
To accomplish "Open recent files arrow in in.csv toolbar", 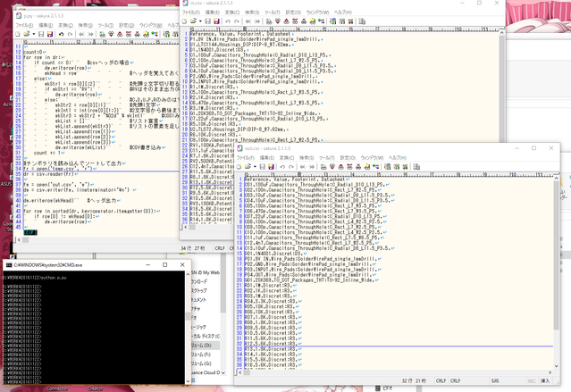I will [200, 21].
